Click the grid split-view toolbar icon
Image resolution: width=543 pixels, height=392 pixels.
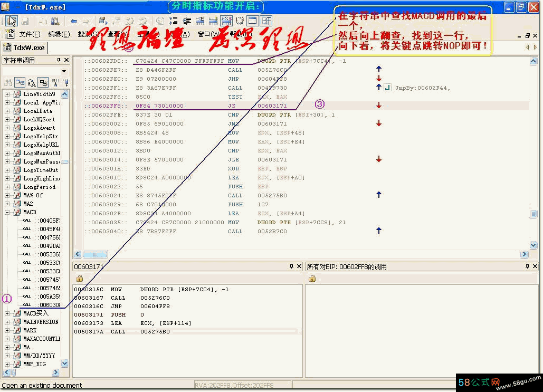pyautogui.click(x=266, y=21)
